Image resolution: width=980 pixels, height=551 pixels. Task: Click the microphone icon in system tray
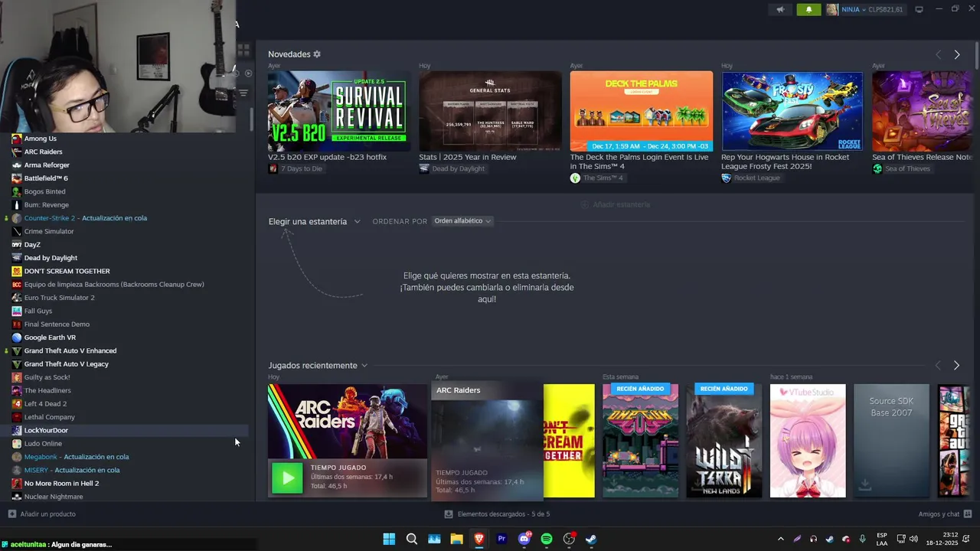click(x=863, y=539)
